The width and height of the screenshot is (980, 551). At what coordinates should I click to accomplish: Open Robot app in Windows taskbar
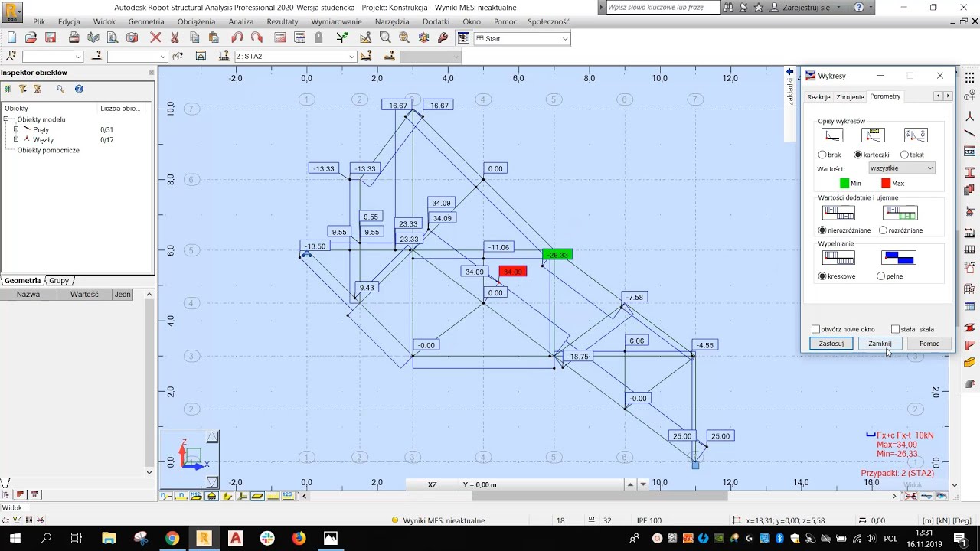pyautogui.click(x=204, y=538)
